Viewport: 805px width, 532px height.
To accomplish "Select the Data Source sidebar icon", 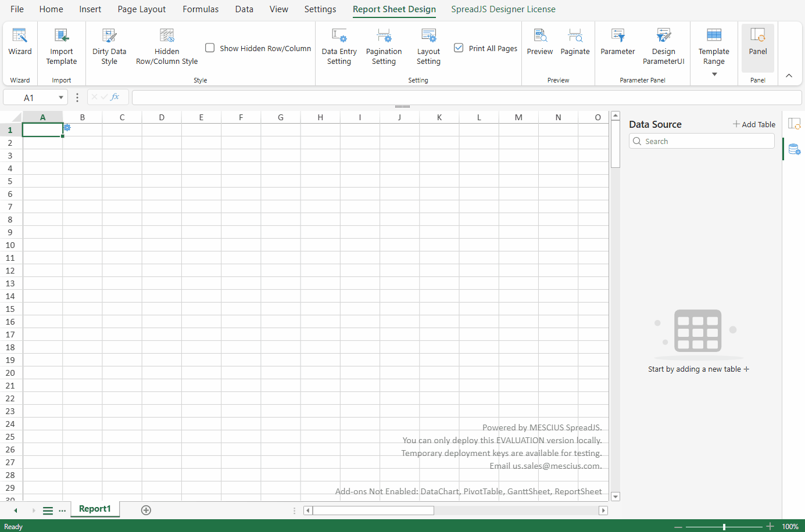I will tap(794, 149).
